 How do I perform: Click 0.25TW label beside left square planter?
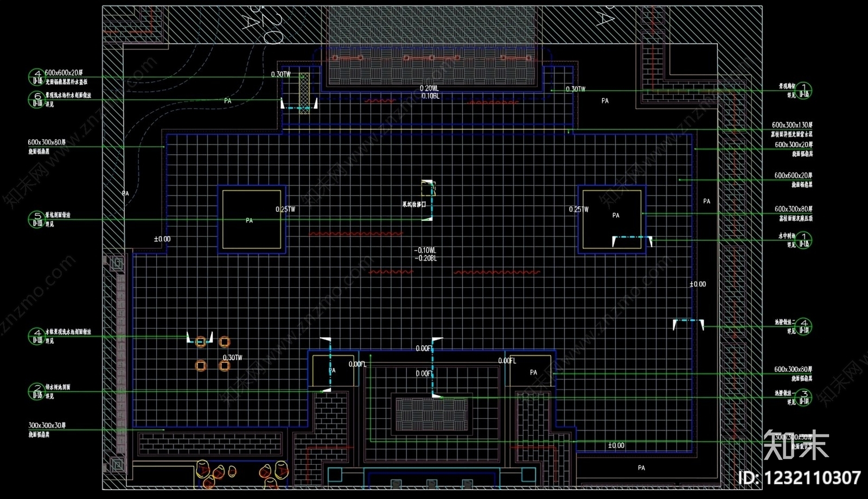point(285,209)
